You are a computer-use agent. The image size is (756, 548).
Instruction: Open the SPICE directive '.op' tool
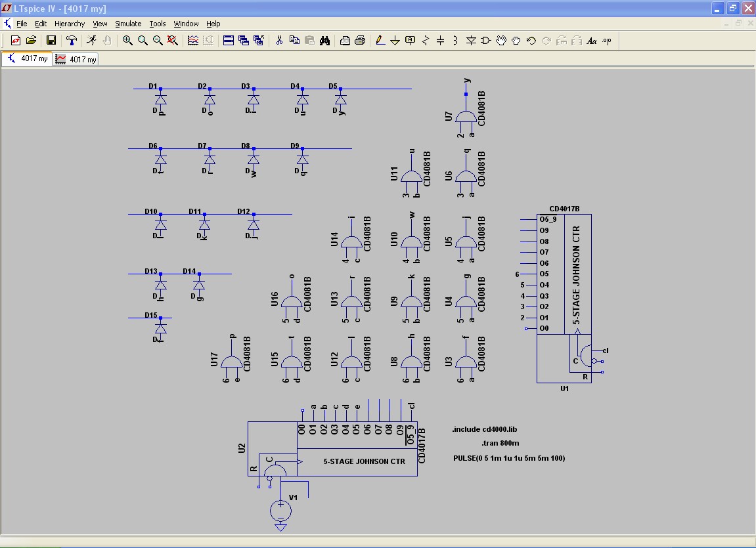tap(606, 41)
